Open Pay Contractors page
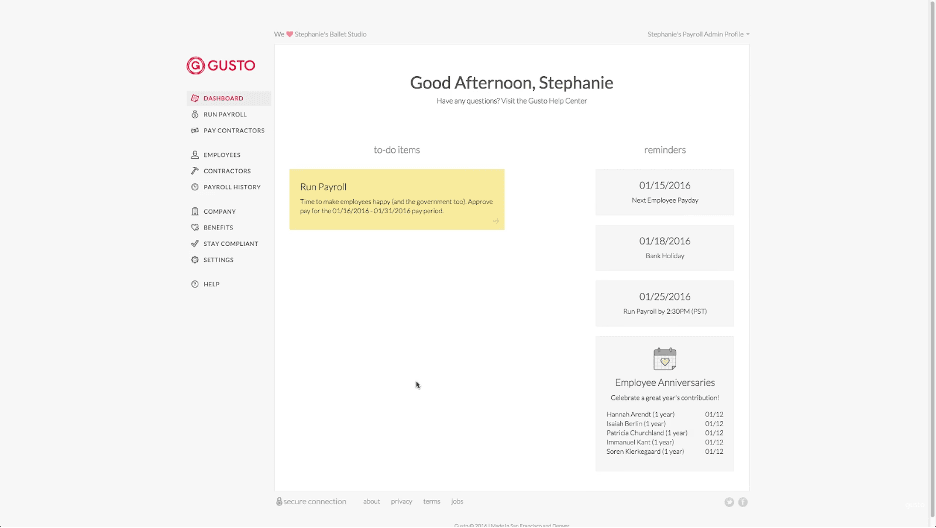Screen dimensions: 936x528 tap(229, 130)
